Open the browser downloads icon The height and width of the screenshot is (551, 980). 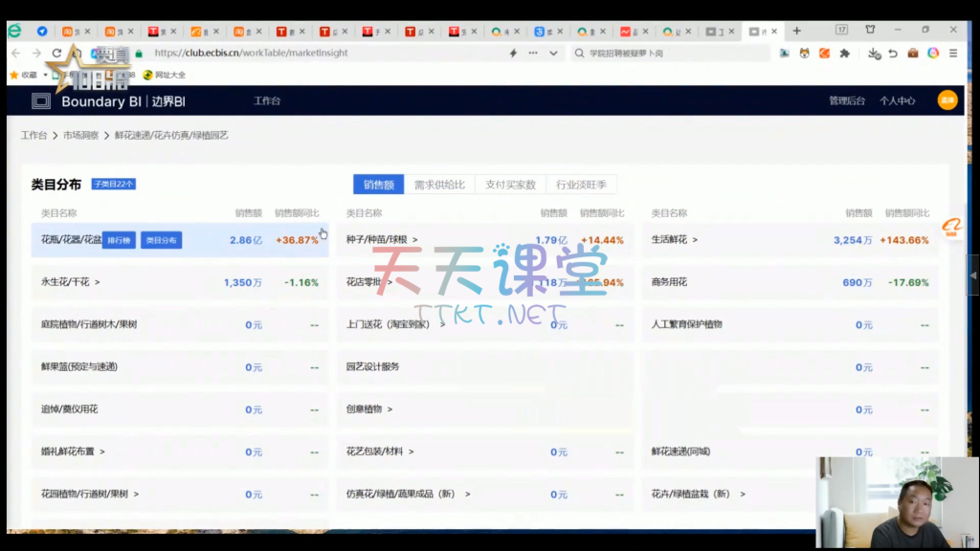click(x=873, y=54)
